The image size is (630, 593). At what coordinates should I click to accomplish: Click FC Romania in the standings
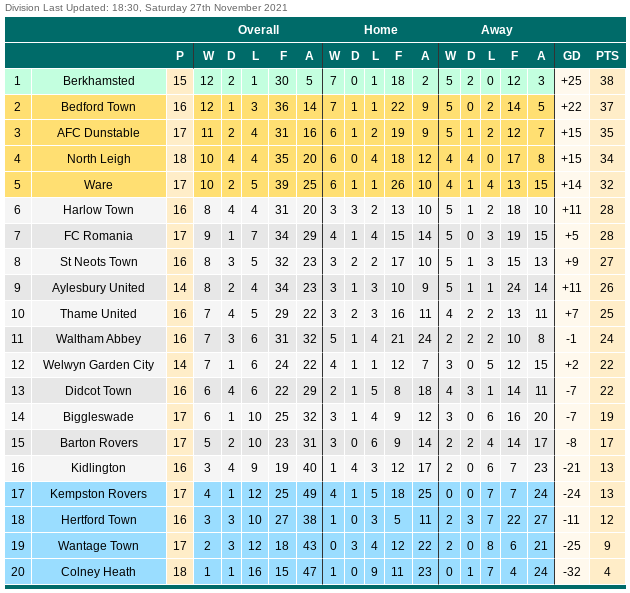[x=98, y=236]
